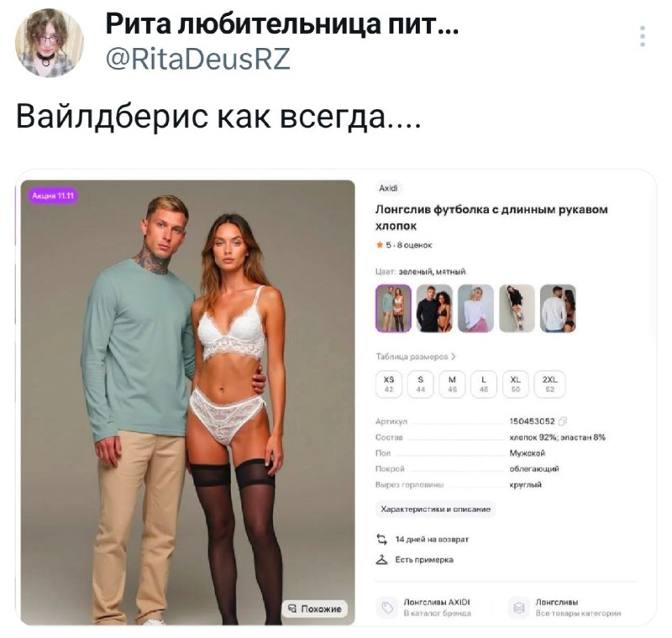Select the white longsleeve woman variant thumbnail
The width and height of the screenshot is (672, 638).
click(475, 308)
